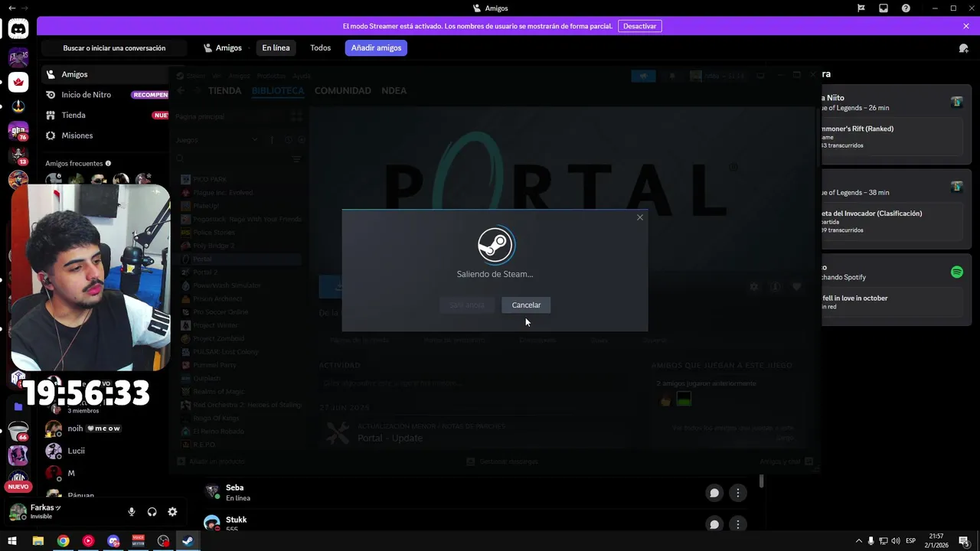The width and height of the screenshot is (980, 551).
Task: Click the NUEVO unread indicator
Action: click(x=18, y=487)
